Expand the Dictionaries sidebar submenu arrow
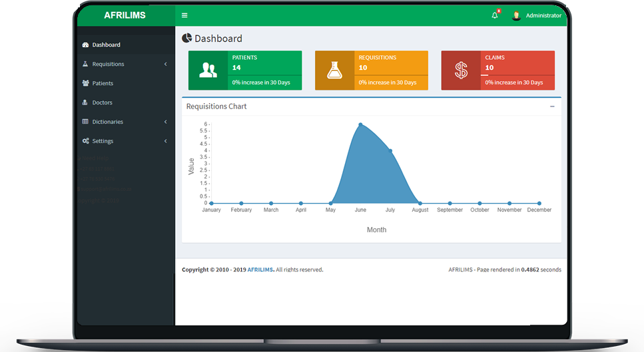644x352 pixels. [x=165, y=122]
